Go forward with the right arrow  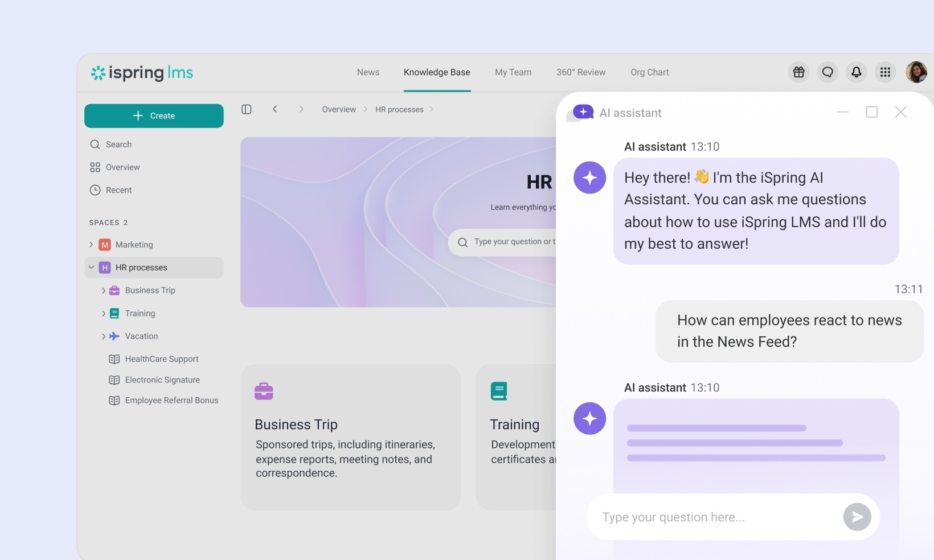pos(301,109)
